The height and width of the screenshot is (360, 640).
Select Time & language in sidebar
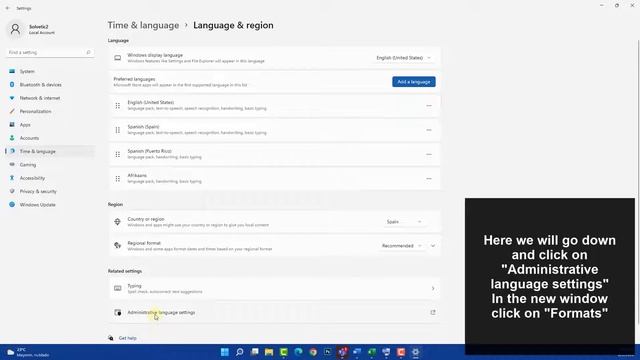click(x=50, y=151)
